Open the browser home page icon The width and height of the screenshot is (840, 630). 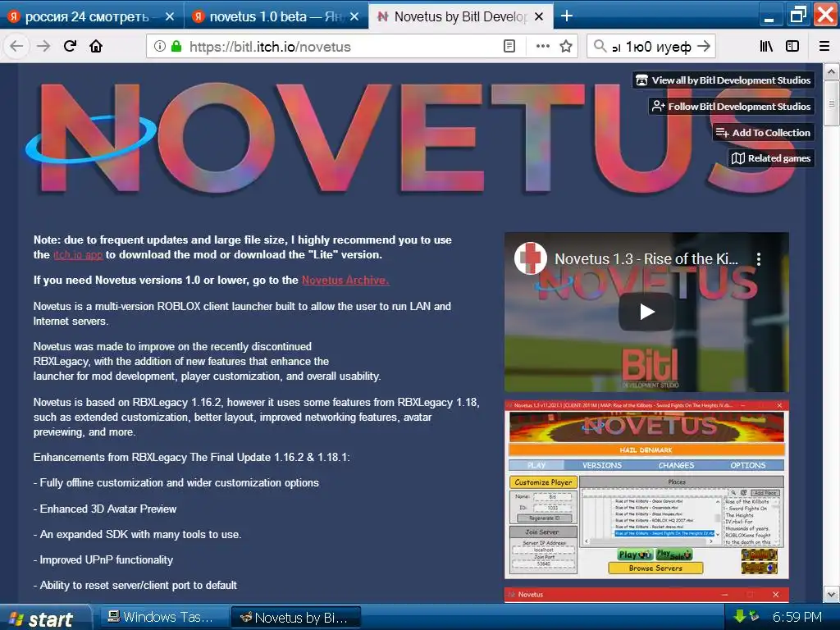coord(96,46)
